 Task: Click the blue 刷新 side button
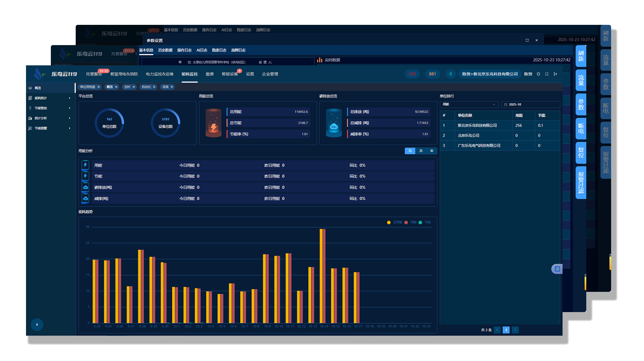pos(581,56)
